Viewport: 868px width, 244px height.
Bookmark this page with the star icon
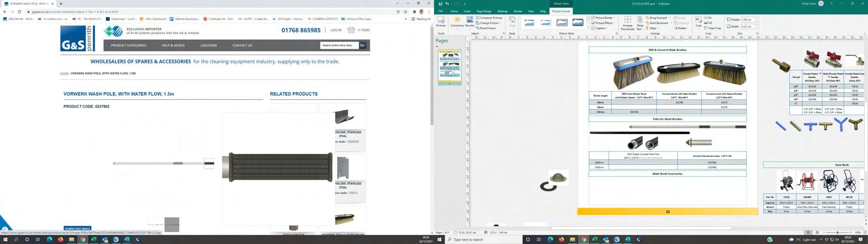click(405, 11)
